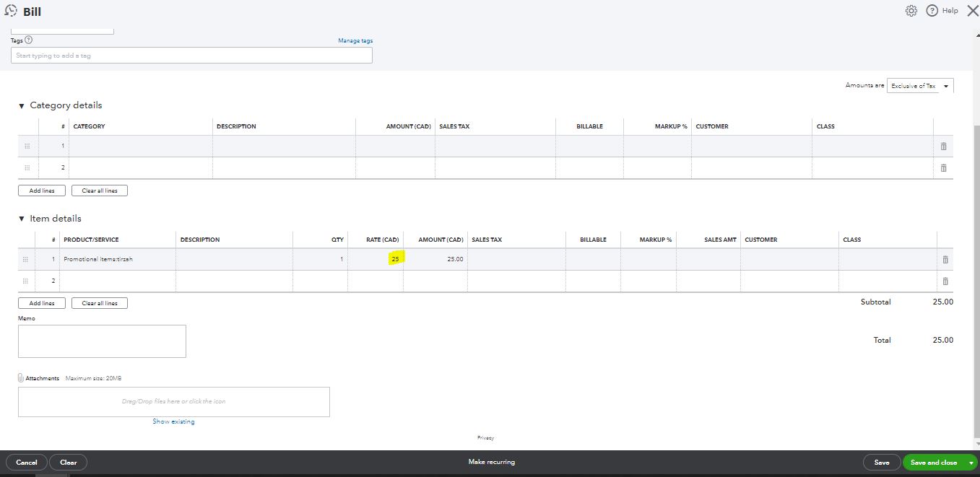
Task: Delete category line 1 with trash icon
Action: click(943, 146)
